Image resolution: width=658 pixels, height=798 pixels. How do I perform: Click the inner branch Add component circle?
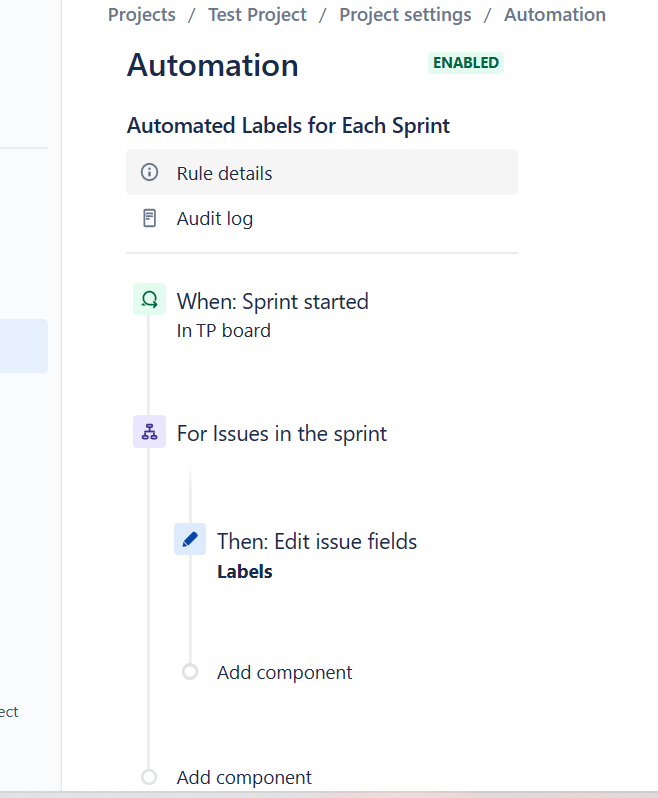tap(190, 672)
